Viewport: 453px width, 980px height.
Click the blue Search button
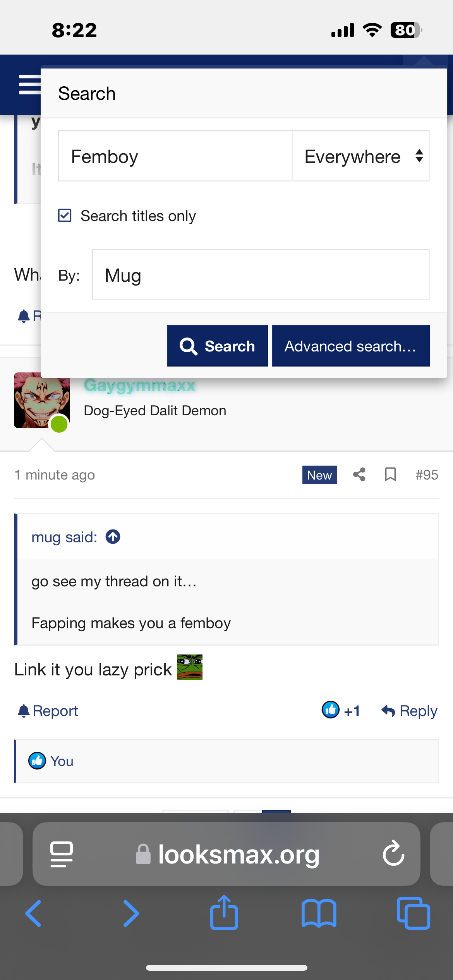click(217, 346)
